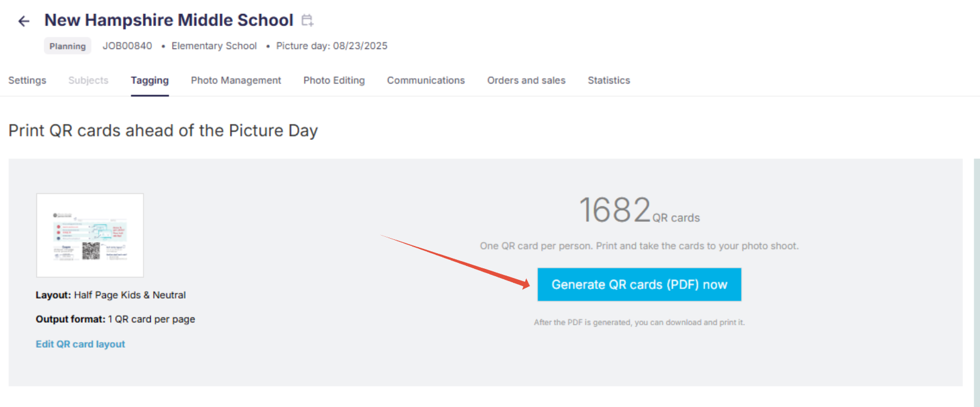
Task: Open the Communications tab
Action: [x=426, y=81]
